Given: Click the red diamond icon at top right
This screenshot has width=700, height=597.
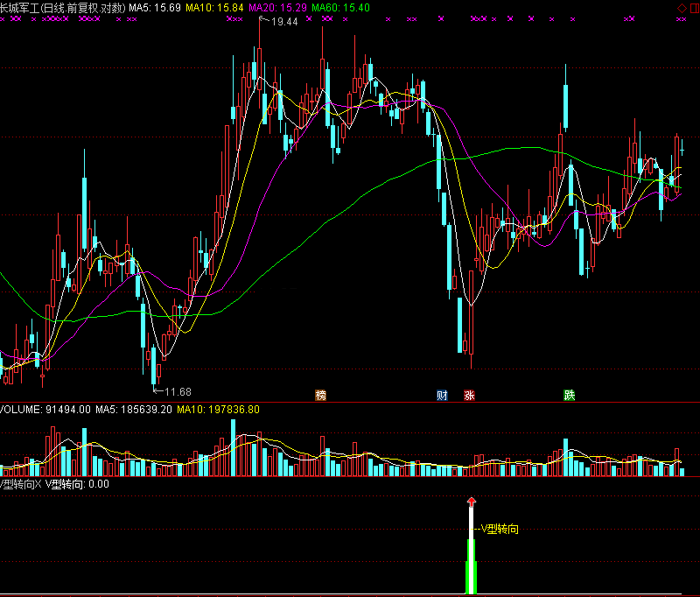Looking at the screenshot, I should click(682, 8).
